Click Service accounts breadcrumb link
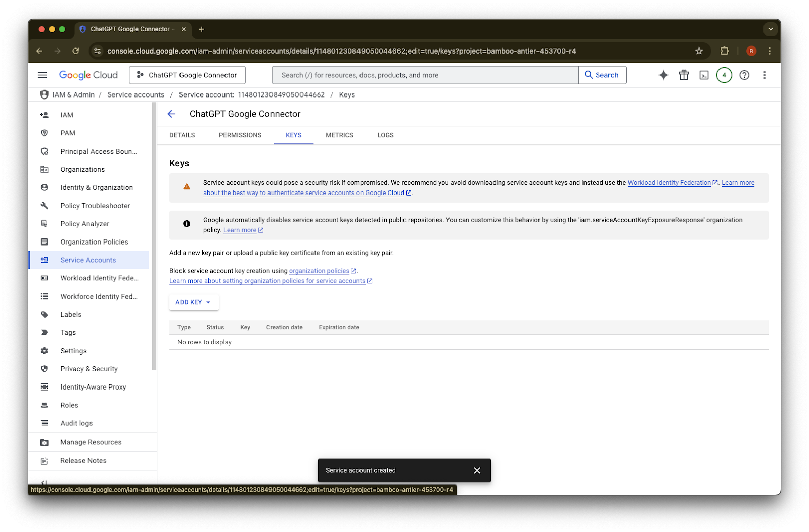Viewport: 809px width, 532px height. click(136, 95)
